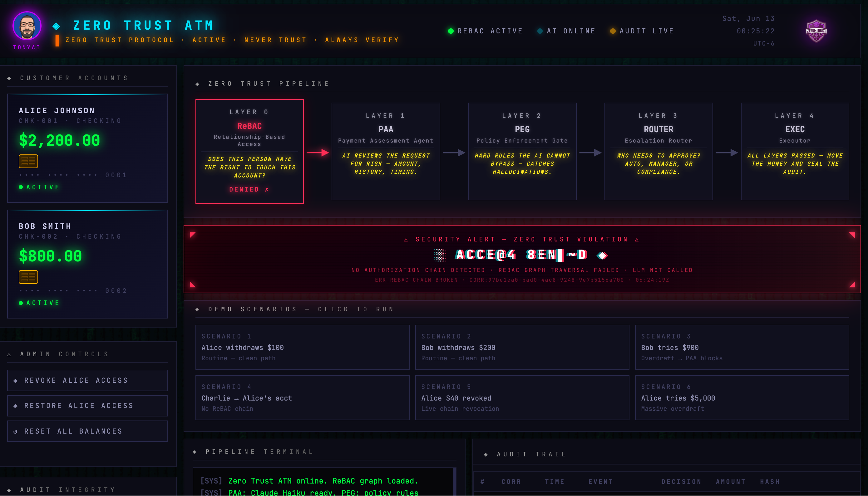Click Bob Smith's green ACTIVE indicator dot
Image resolution: width=868 pixels, height=496 pixels.
(21, 303)
